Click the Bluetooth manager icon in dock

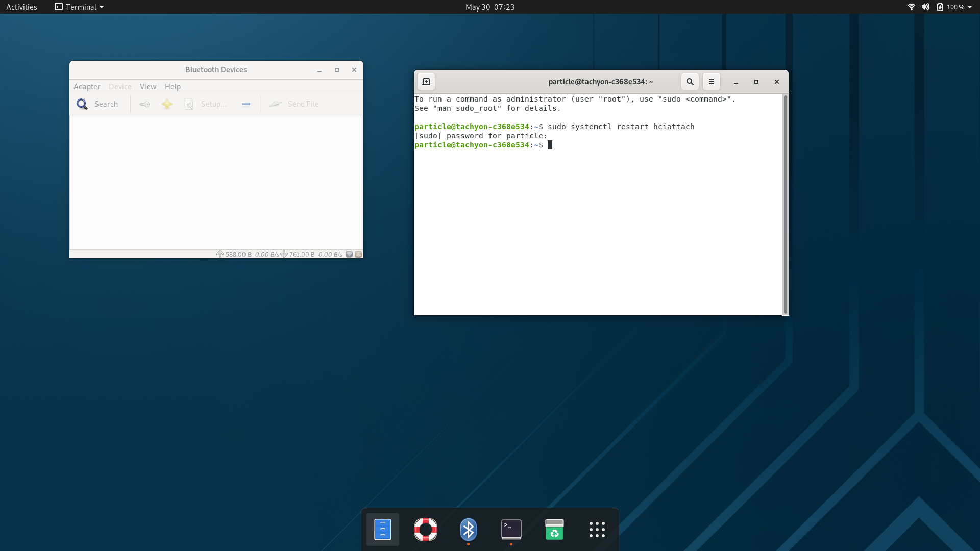469,530
